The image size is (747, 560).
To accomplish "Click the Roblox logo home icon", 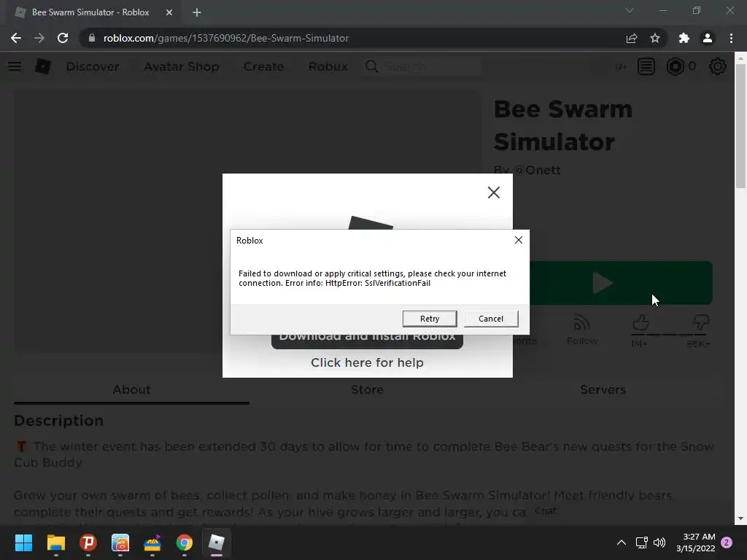I will [43, 66].
